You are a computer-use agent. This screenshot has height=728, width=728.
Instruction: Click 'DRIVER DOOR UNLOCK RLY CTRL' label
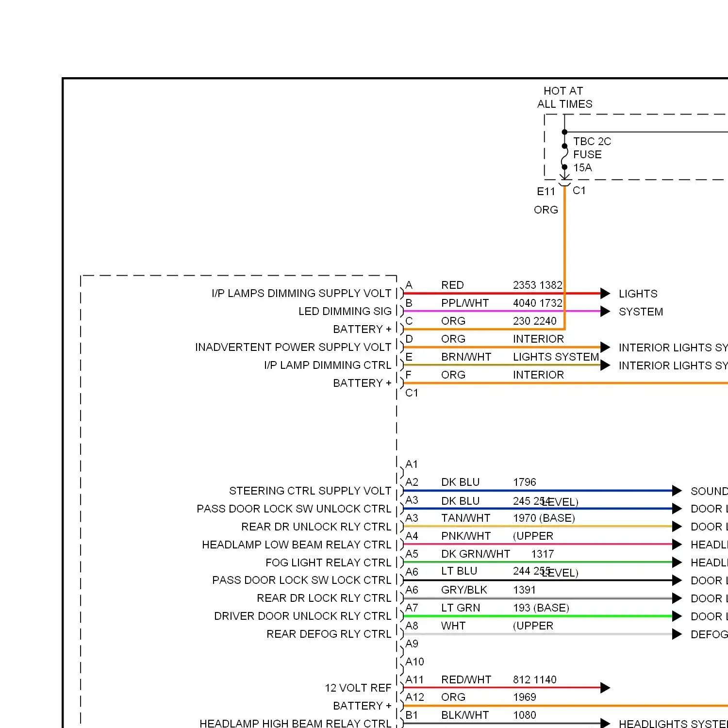(303, 616)
